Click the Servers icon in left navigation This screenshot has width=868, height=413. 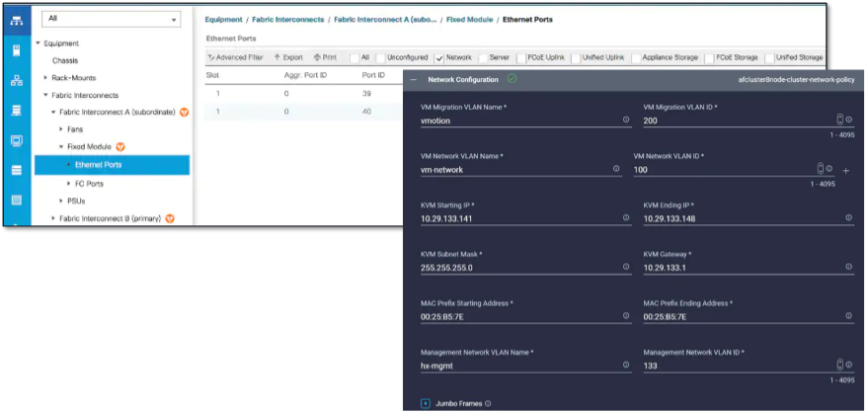coord(16,49)
